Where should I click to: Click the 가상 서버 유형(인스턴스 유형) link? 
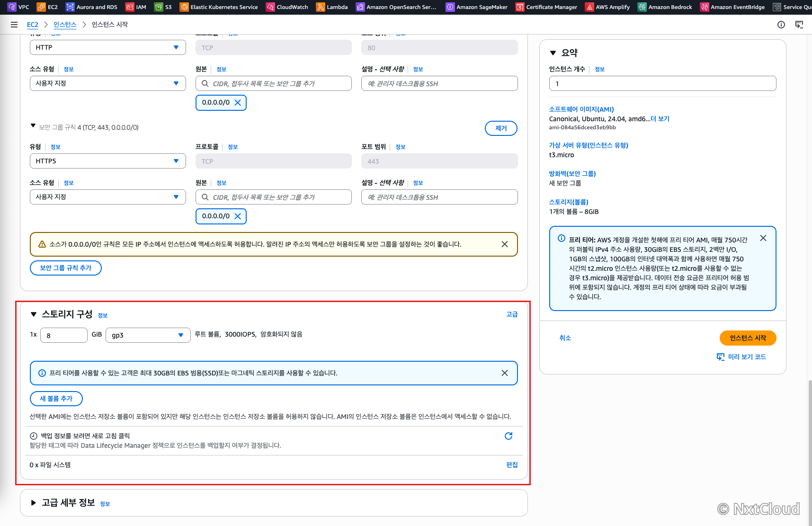589,145
